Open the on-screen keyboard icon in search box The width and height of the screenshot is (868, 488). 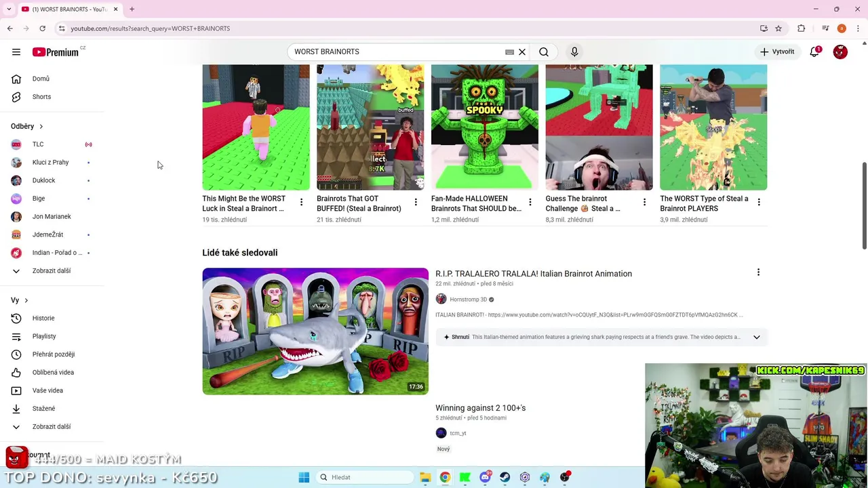tap(510, 52)
